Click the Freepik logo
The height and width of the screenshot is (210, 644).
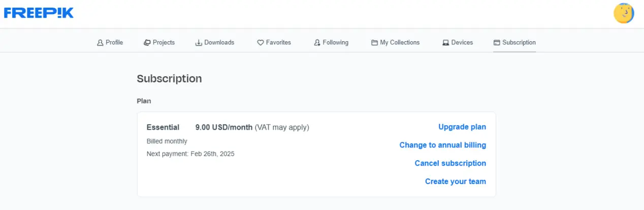[39, 13]
